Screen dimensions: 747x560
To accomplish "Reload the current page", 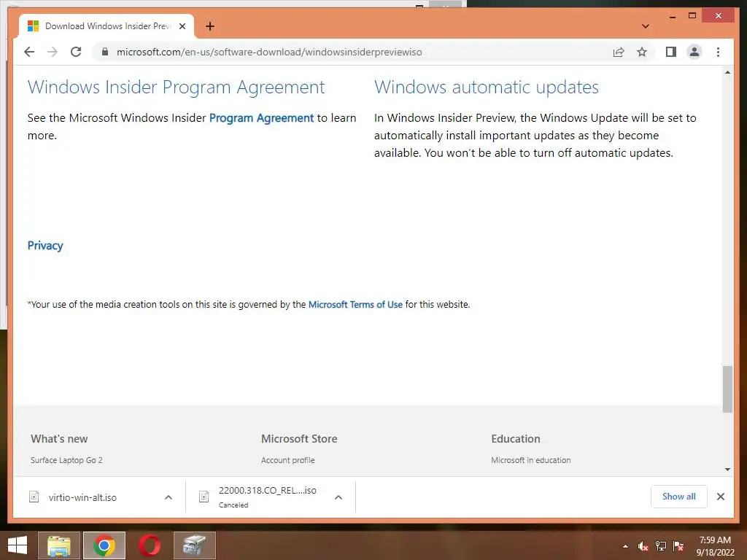I will tap(76, 52).
